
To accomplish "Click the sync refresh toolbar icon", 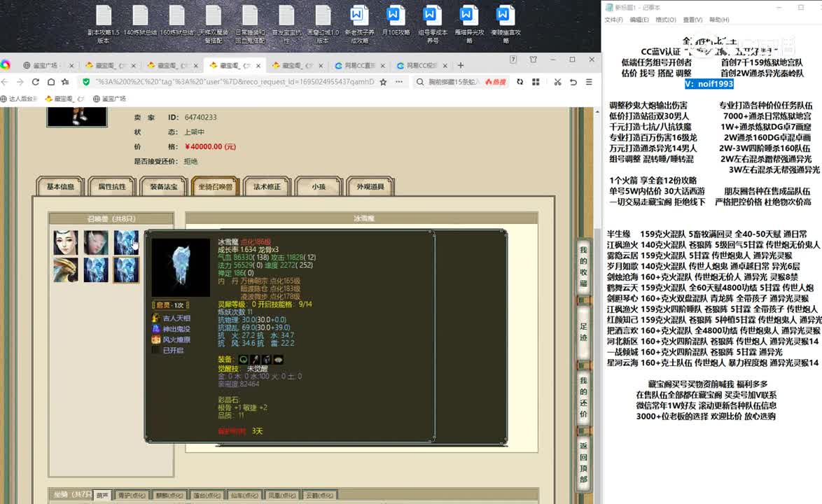I will (520, 82).
